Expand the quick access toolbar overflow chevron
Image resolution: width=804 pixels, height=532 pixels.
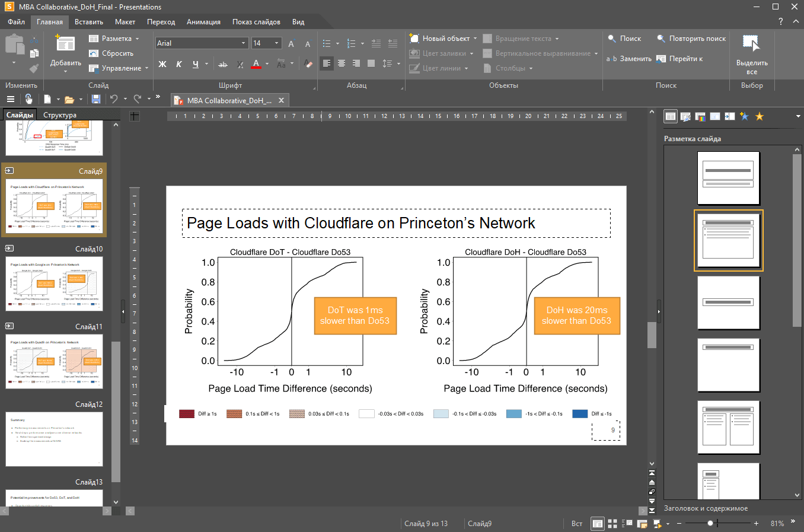tap(158, 97)
